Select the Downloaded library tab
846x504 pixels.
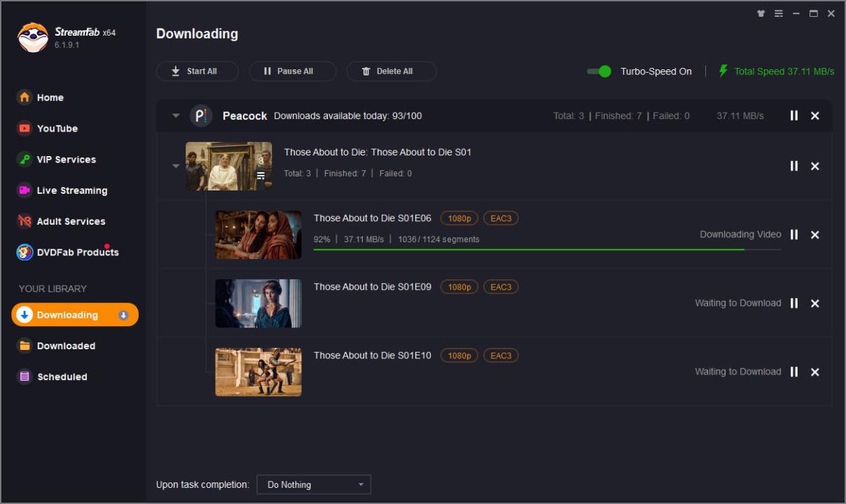(x=57, y=346)
